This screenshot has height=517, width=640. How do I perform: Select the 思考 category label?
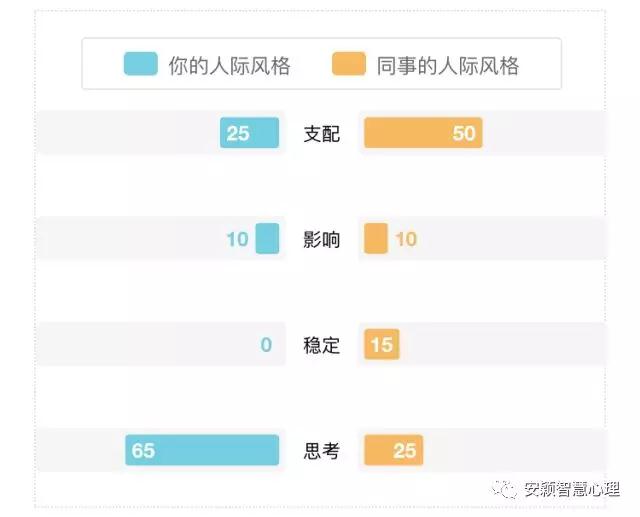(x=321, y=451)
